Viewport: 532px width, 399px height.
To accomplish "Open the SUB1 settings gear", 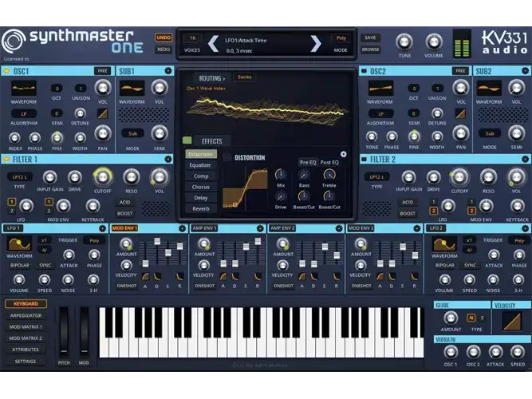I will click(168, 71).
